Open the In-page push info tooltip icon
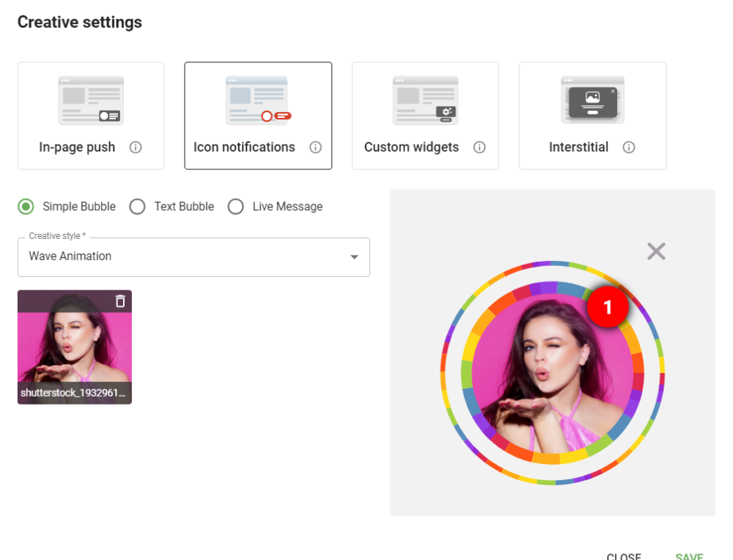The width and height of the screenshot is (733, 560). coord(136,147)
